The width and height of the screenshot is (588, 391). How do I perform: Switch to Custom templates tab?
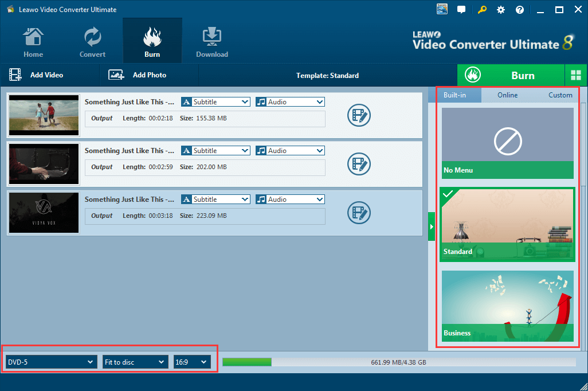tap(560, 95)
